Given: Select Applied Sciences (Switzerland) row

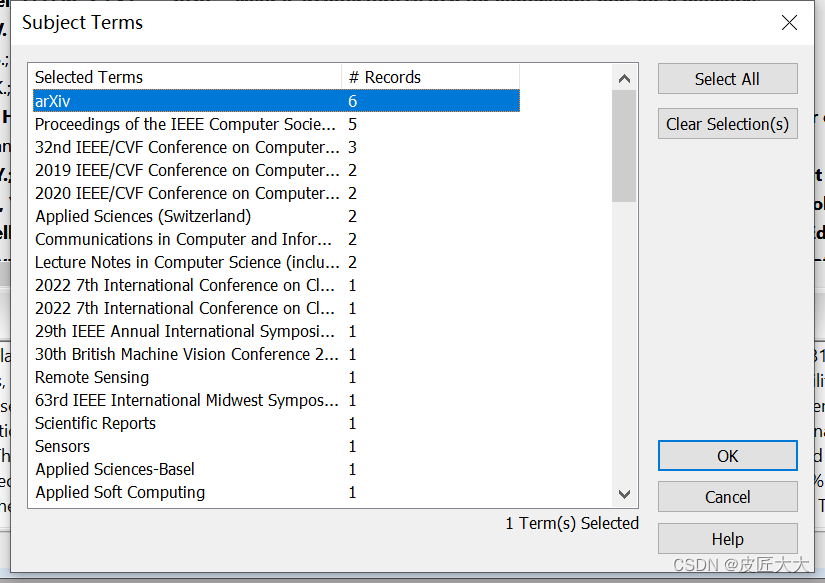Looking at the screenshot, I should coord(276,216).
